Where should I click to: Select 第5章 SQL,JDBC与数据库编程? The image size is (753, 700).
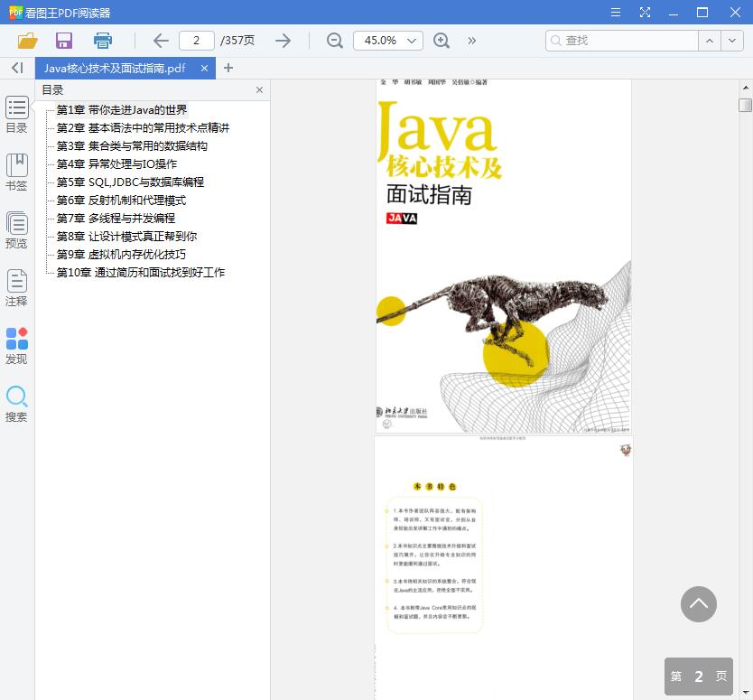(x=130, y=182)
